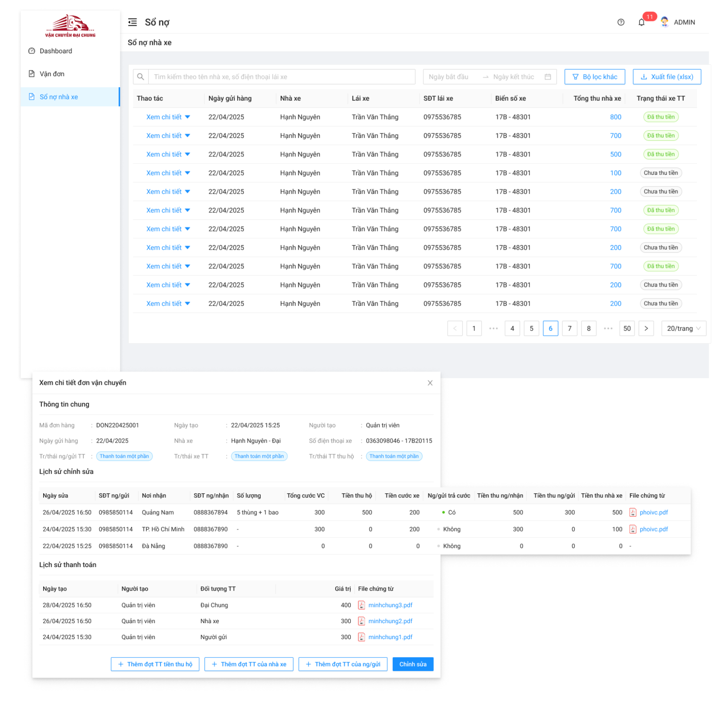Go to the next page arrow

click(646, 328)
